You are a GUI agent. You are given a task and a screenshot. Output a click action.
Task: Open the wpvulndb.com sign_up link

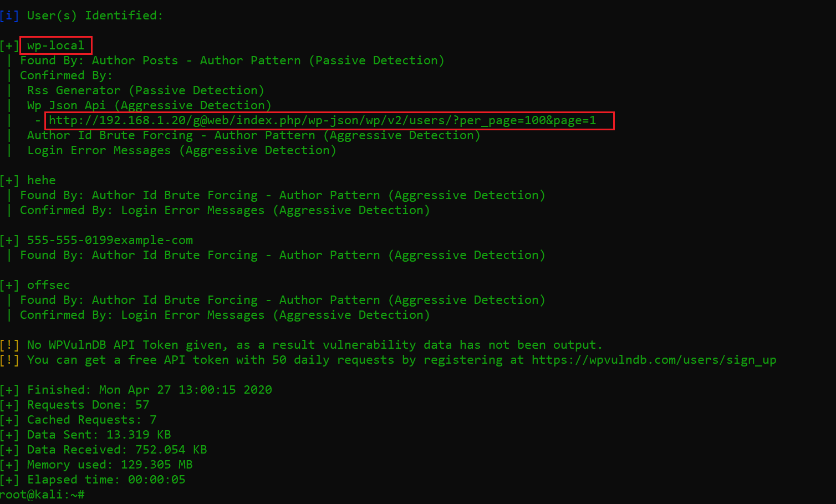pos(654,360)
